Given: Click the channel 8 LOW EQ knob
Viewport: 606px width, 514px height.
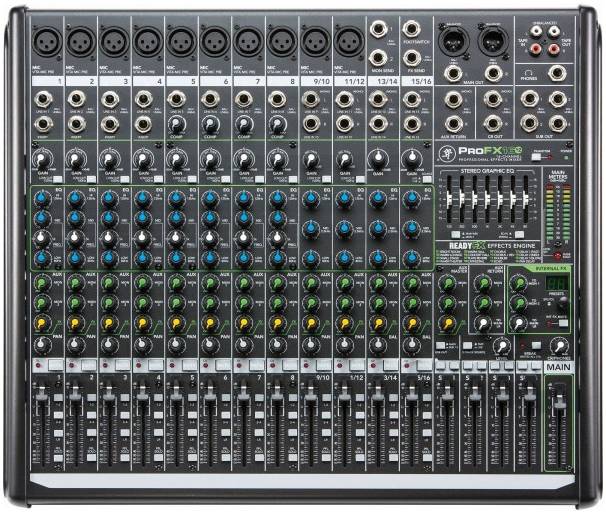Looking at the screenshot, I should pyautogui.click(x=277, y=257).
